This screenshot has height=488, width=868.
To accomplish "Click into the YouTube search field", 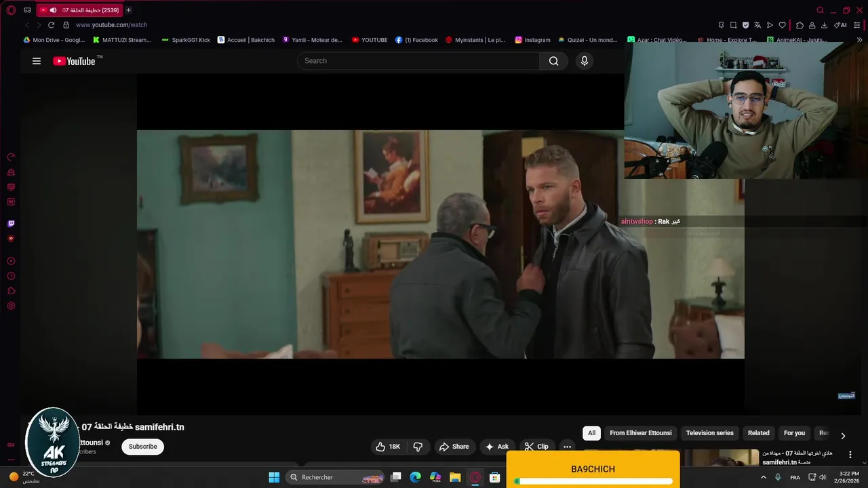I will (x=418, y=61).
